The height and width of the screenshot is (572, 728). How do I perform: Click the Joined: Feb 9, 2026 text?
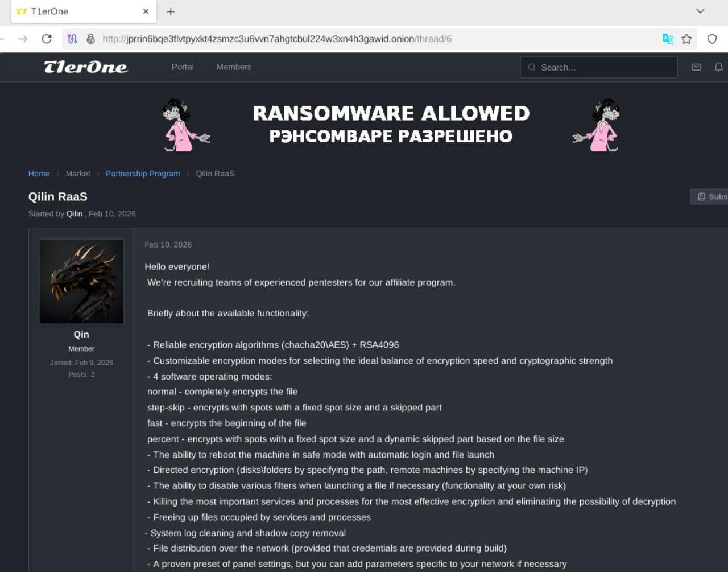(81, 363)
